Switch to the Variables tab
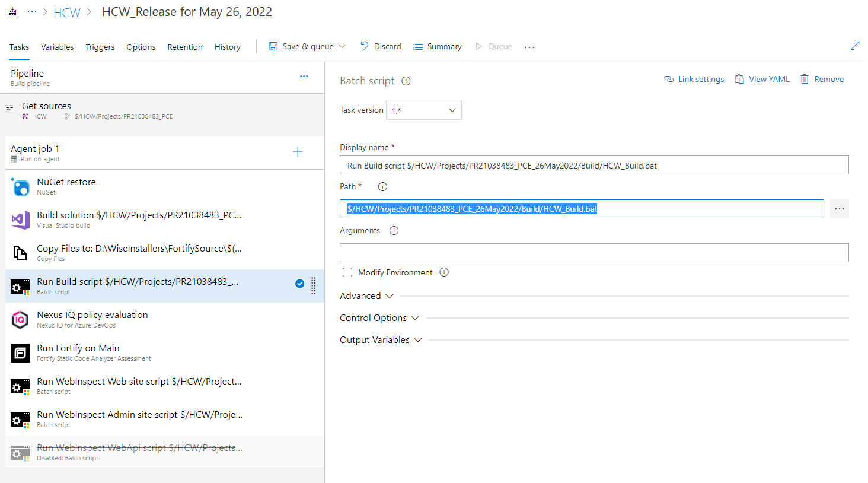 (57, 47)
